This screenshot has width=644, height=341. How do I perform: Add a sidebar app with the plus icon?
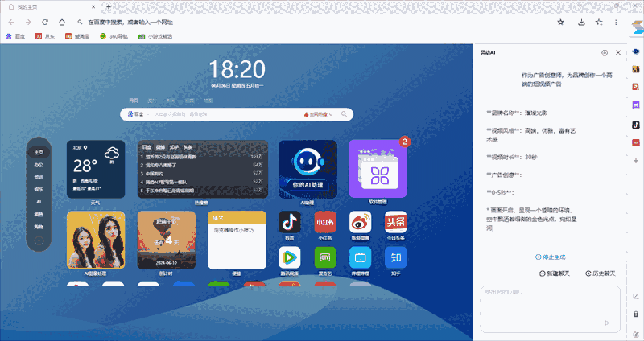(636, 161)
